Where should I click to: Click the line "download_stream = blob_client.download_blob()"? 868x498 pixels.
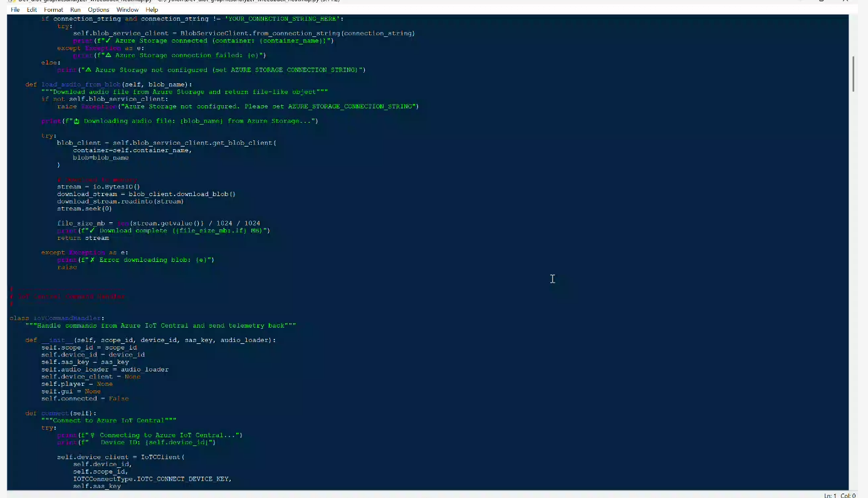[146, 194]
